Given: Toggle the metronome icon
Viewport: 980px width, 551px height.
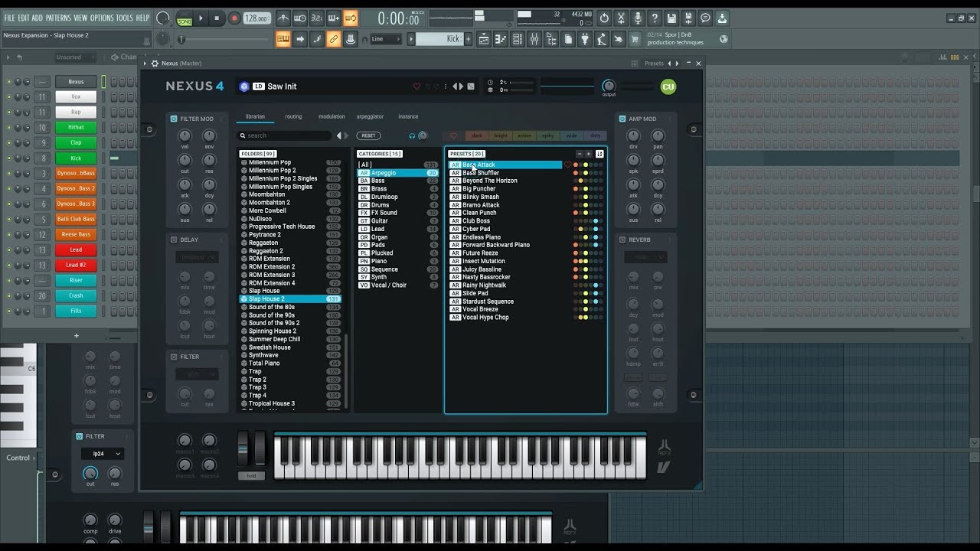Looking at the screenshot, I should tap(283, 18).
